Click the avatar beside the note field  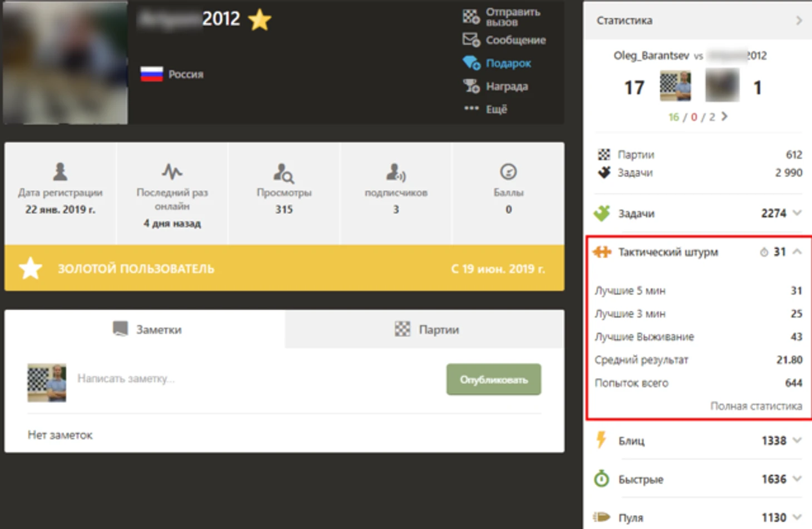pyautogui.click(x=47, y=383)
